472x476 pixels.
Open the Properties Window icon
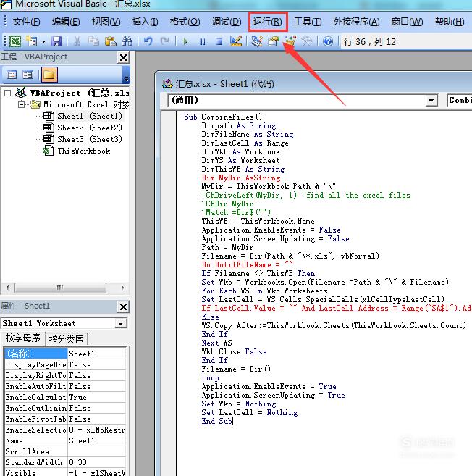click(274, 41)
